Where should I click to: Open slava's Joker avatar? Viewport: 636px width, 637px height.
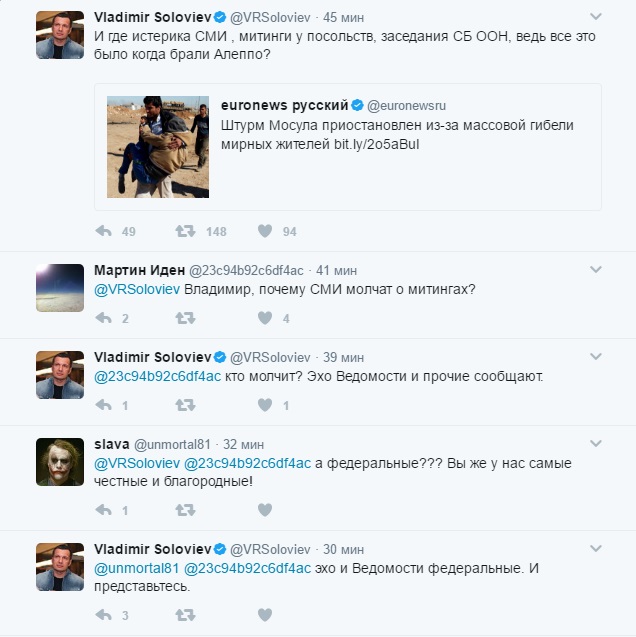(x=60, y=462)
